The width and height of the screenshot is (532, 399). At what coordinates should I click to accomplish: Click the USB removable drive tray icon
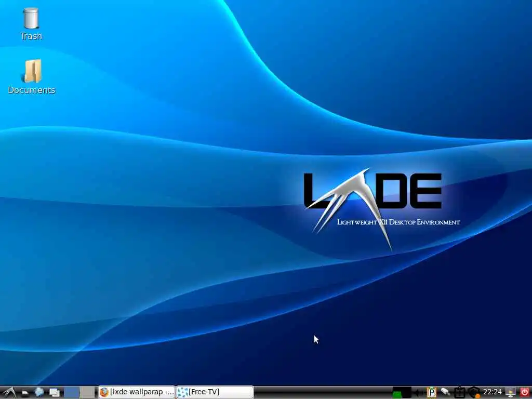[x=445, y=392]
